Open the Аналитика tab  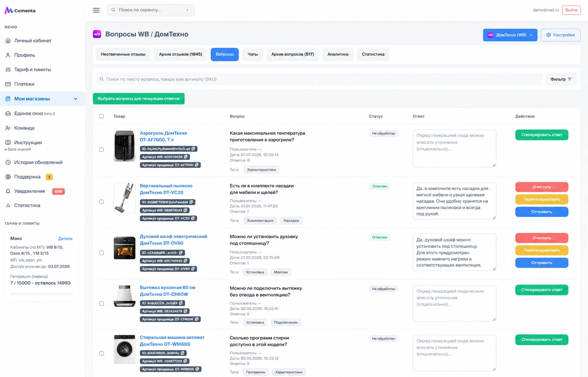point(338,54)
